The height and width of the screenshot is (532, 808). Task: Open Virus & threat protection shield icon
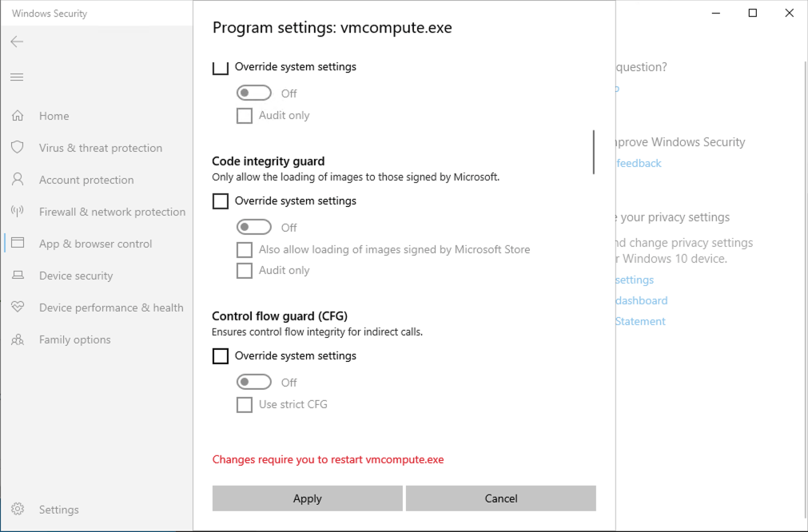pos(18,148)
